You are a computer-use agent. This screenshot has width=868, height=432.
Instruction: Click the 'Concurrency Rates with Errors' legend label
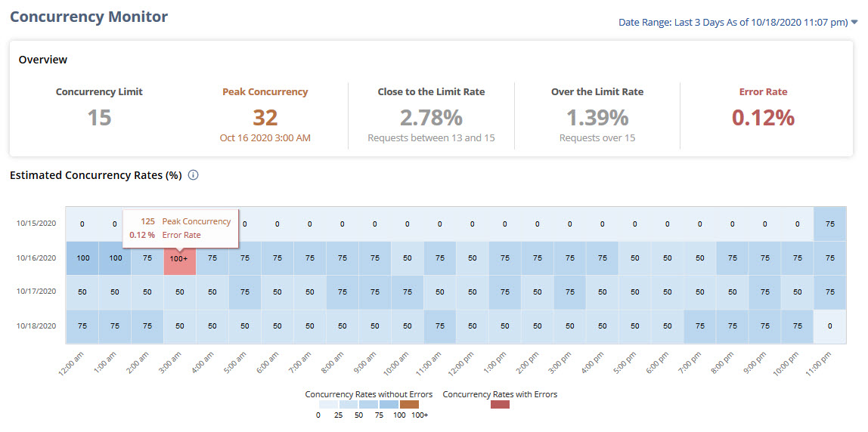click(x=500, y=394)
